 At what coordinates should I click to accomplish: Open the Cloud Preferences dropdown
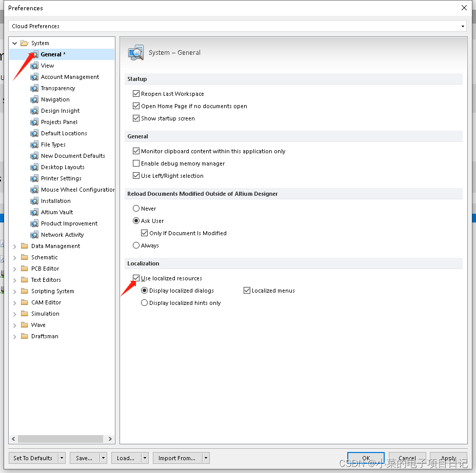point(463,26)
